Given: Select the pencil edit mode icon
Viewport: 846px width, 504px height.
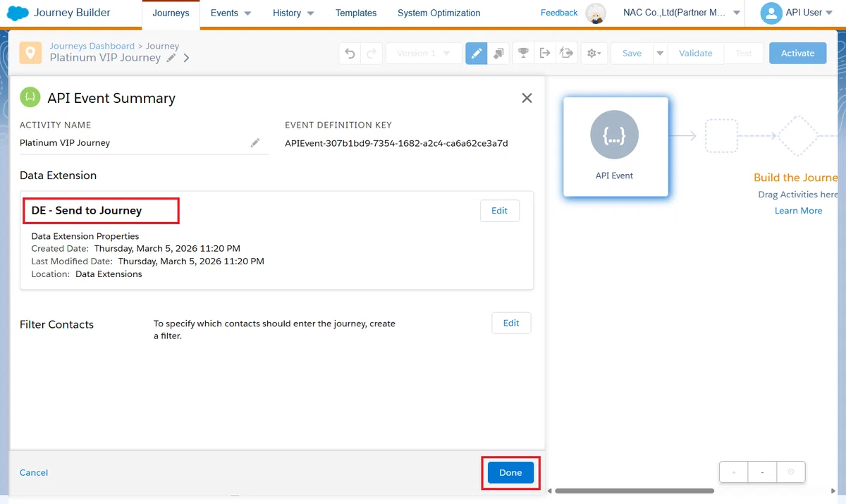Looking at the screenshot, I should 477,54.
